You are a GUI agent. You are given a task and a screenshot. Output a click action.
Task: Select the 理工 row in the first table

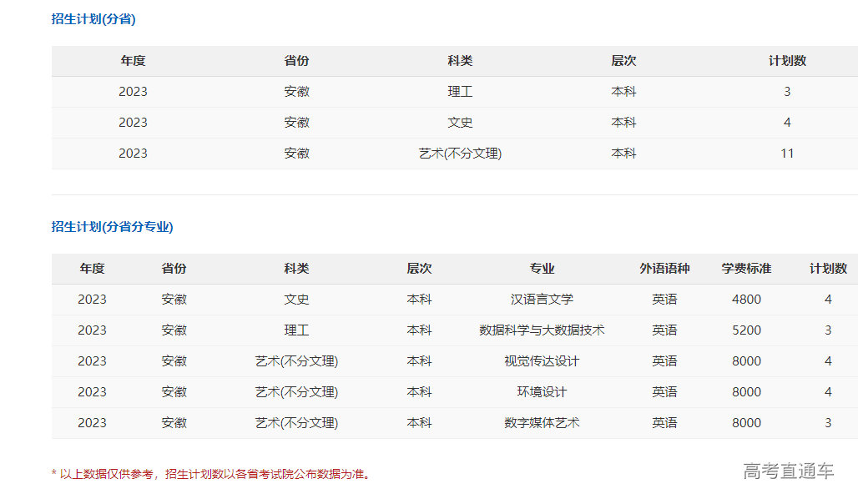[461, 92]
